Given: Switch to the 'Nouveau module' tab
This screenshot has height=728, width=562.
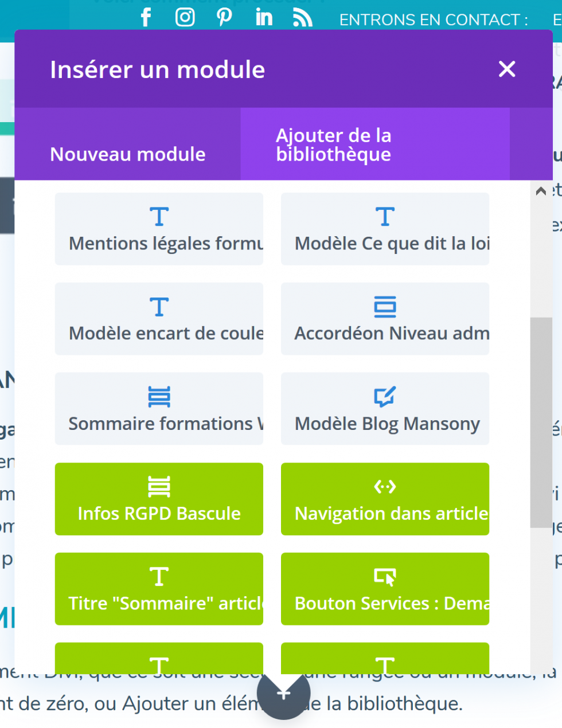Looking at the screenshot, I should click(x=127, y=154).
